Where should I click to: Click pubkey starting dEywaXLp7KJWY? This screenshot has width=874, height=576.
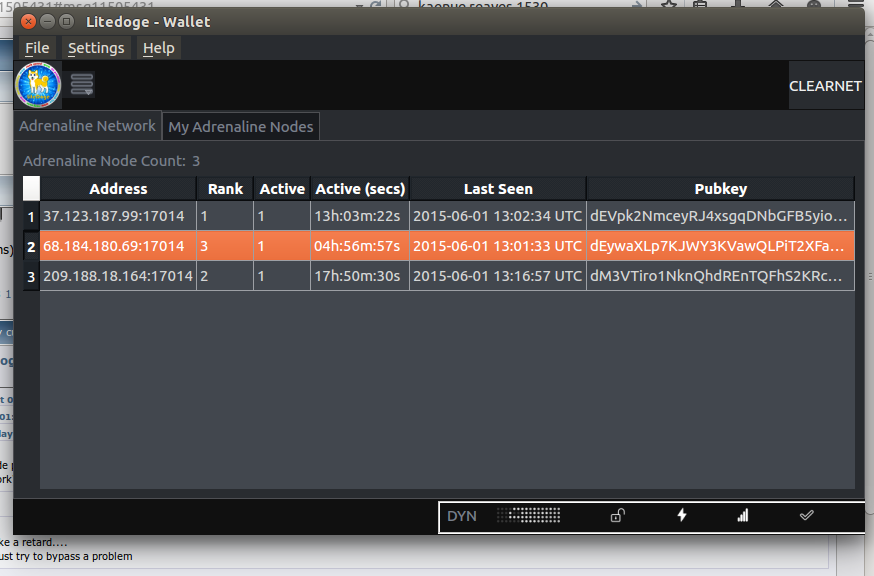(720, 246)
